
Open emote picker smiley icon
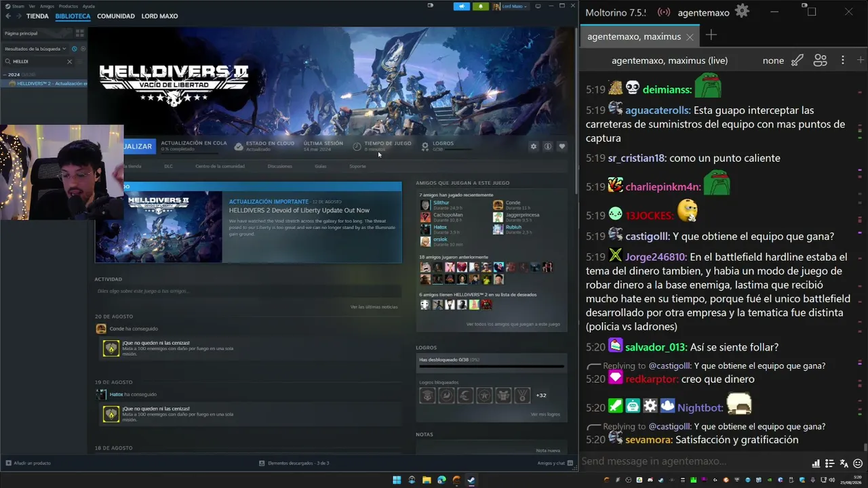click(857, 464)
